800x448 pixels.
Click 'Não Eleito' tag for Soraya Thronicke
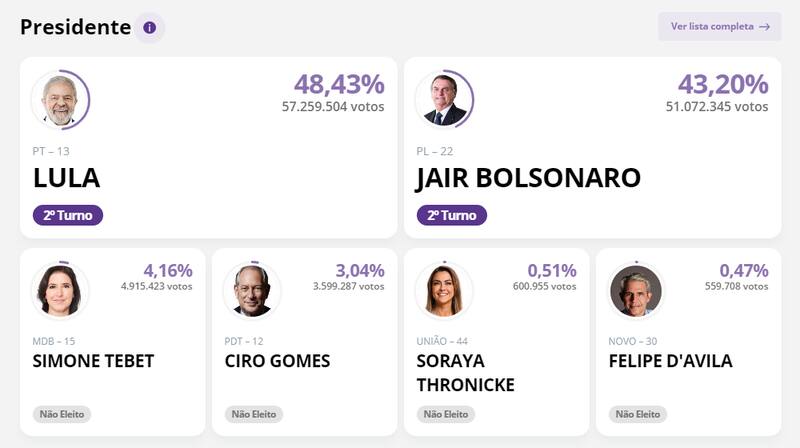[446, 414]
